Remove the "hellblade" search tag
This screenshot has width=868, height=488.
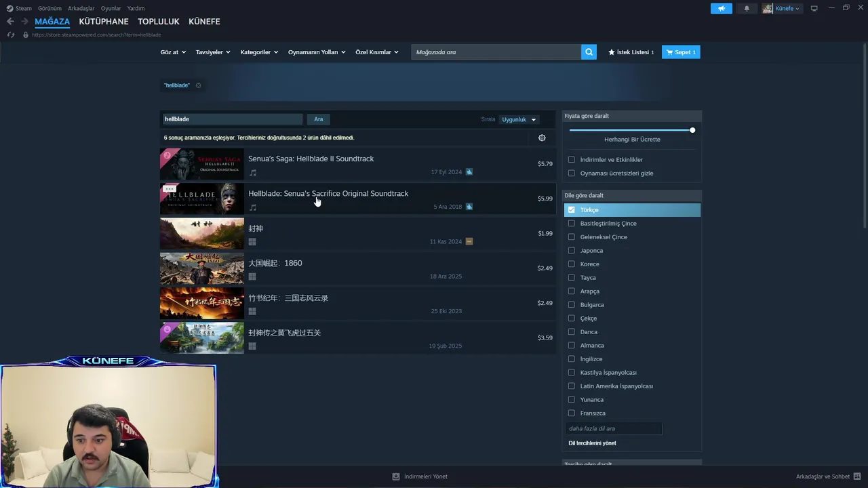(199, 85)
